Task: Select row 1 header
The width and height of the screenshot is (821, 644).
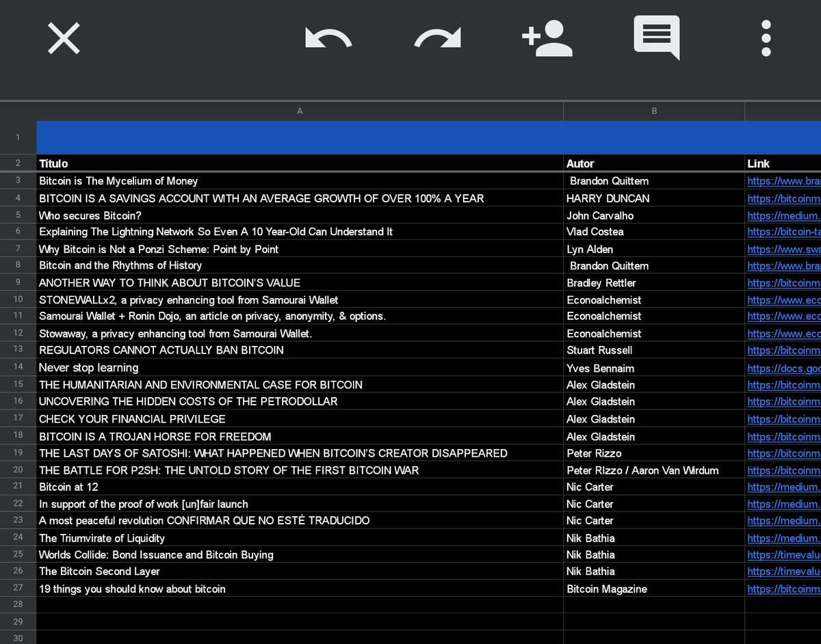Action: coord(18,138)
